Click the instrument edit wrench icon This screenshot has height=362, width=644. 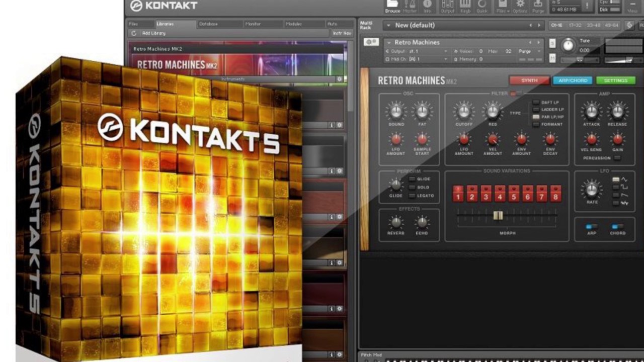[372, 42]
